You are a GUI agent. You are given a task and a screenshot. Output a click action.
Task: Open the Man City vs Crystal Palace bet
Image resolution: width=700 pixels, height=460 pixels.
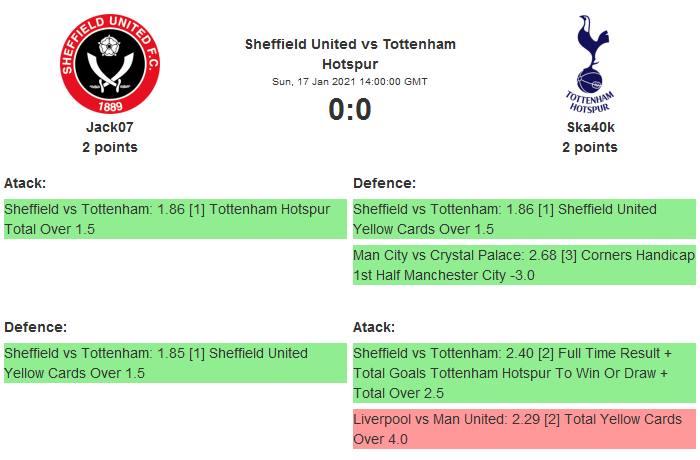point(523,265)
